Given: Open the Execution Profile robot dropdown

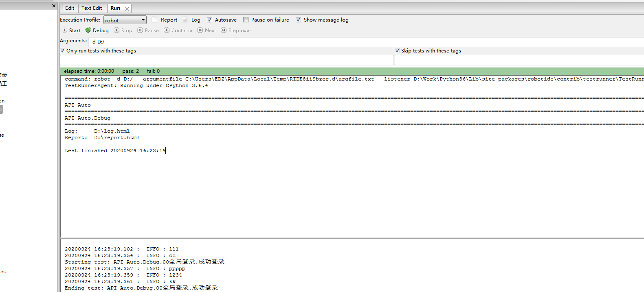Looking at the screenshot, I should pyautogui.click(x=125, y=20).
